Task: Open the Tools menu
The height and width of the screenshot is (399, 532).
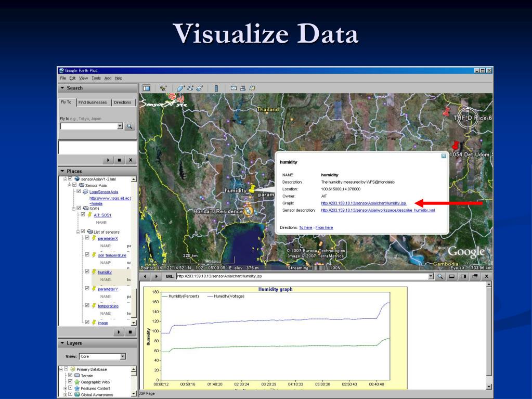Action: pyautogui.click(x=96, y=78)
